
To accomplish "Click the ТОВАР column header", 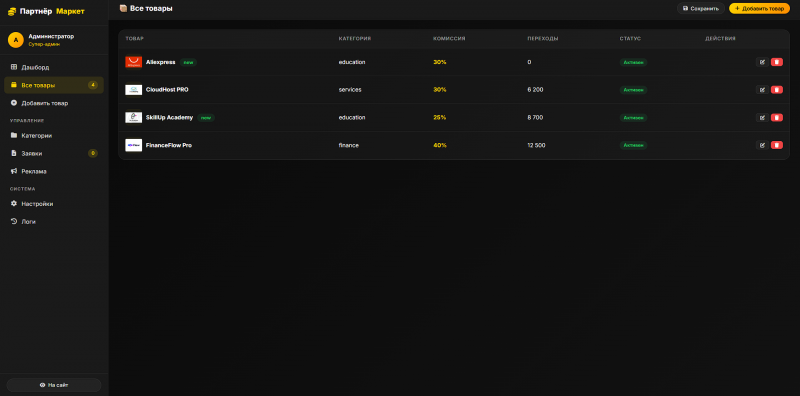I will point(135,39).
